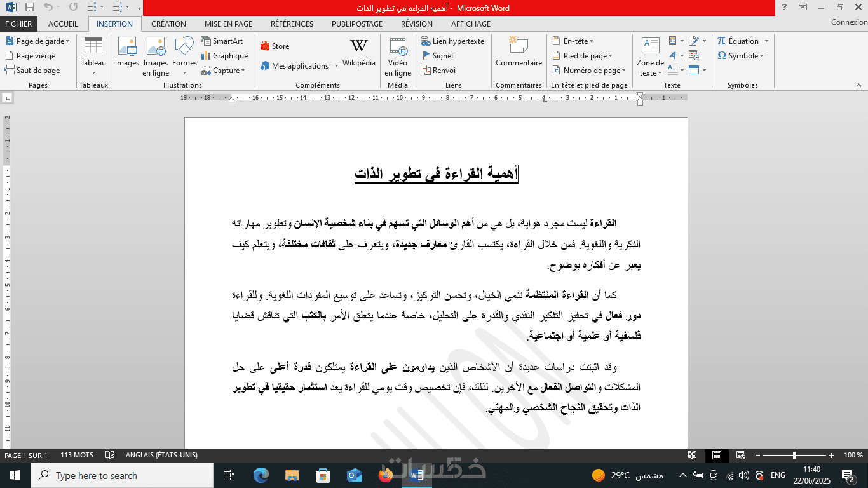This screenshot has width=868, height=488.
Task: Insert SmartArt graphic
Action: point(222,41)
